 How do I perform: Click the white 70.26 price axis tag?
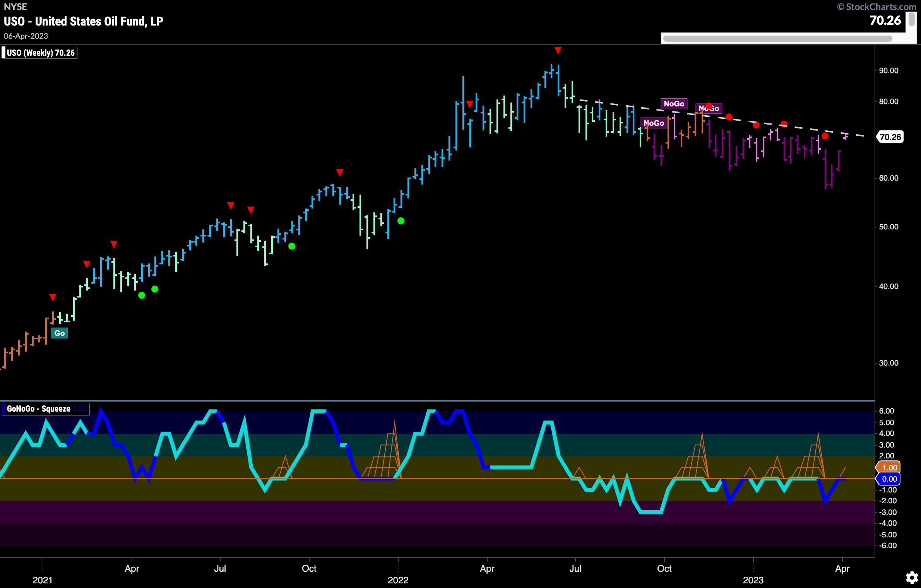click(x=890, y=137)
